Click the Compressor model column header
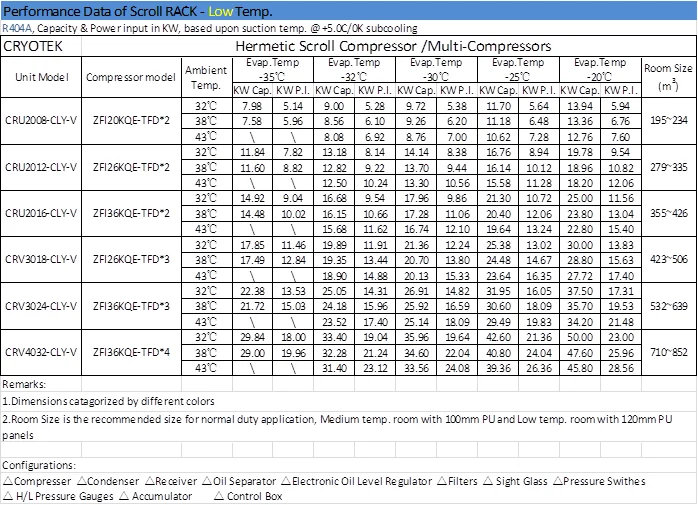The height and width of the screenshot is (505, 698). [x=131, y=76]
